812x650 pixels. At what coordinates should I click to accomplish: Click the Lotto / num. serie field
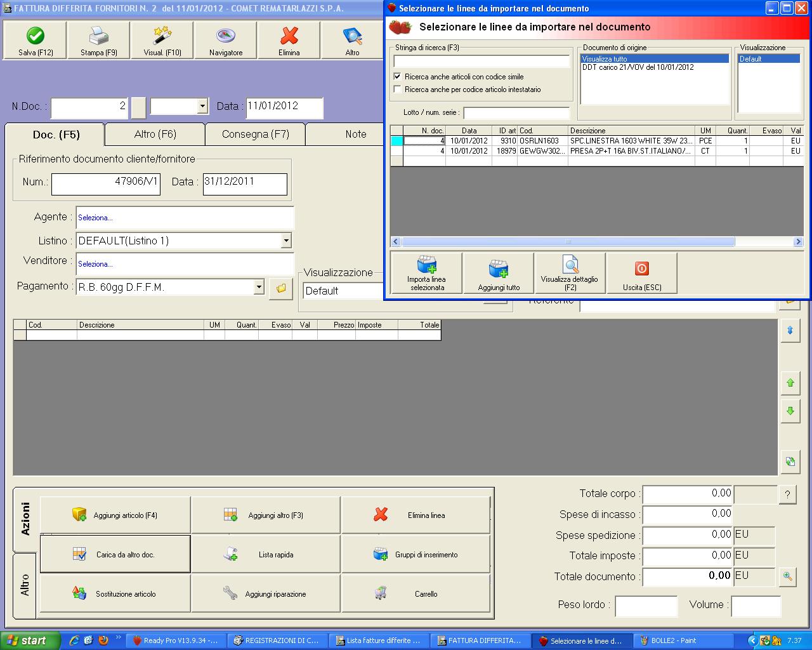point(516,113)
